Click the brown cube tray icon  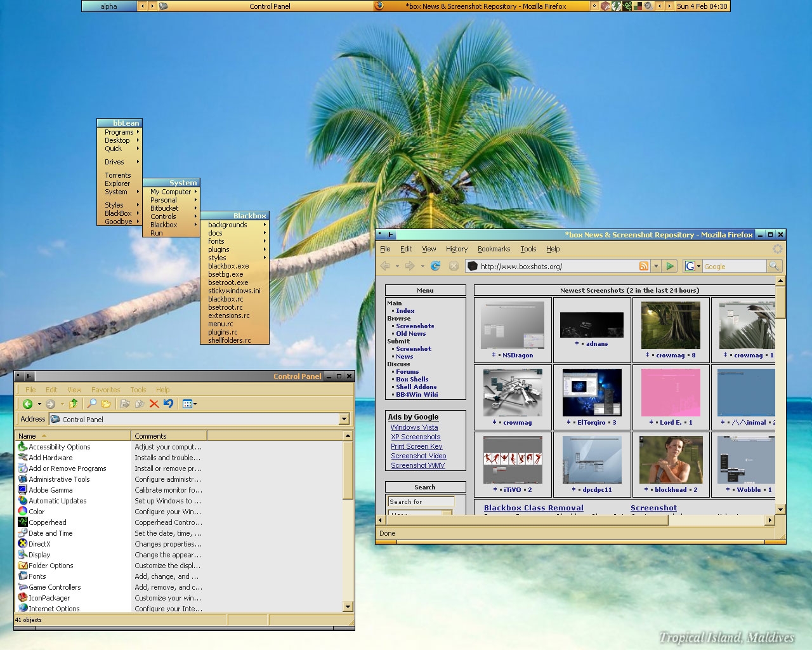coord(605,6)
